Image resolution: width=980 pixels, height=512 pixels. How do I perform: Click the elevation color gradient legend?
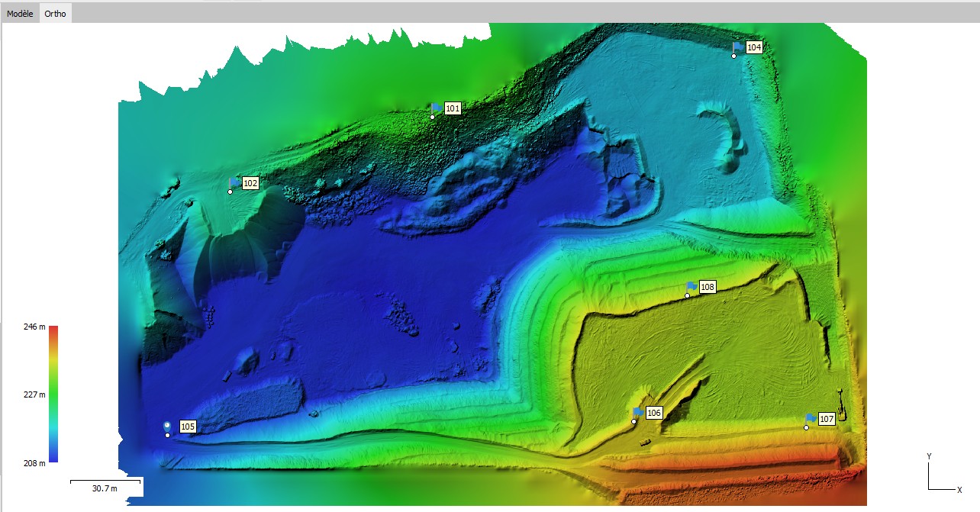(53, 393)
